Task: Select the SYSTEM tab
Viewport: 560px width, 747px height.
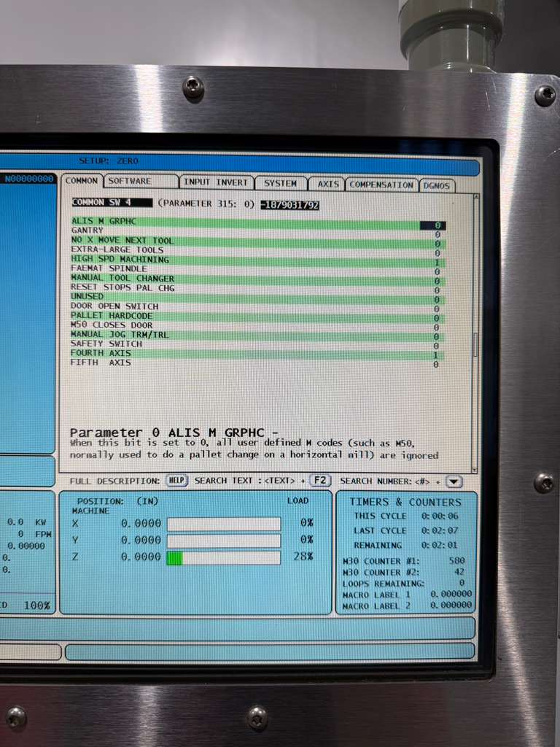Action: point(280,183)
